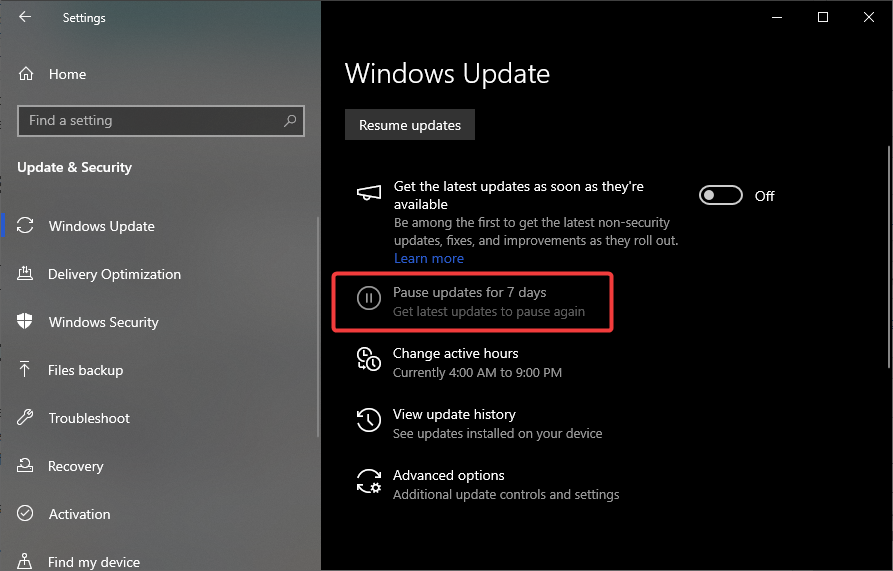Viewport: 893px width, 571px height.
Task: Click 'See updates installed on your device' text
Action: coord(497,434)
